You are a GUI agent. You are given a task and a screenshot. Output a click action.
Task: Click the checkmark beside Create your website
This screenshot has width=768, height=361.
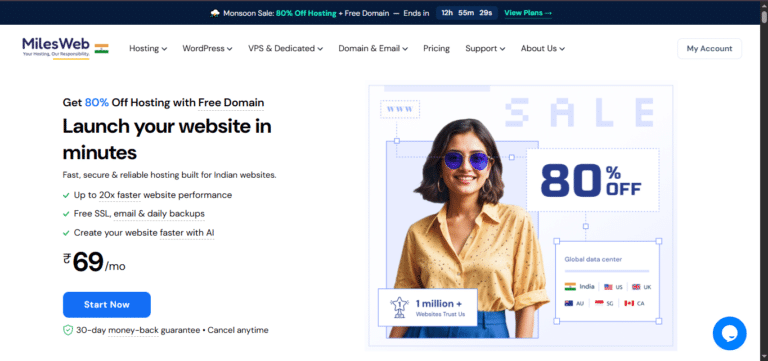coord(66,233)
